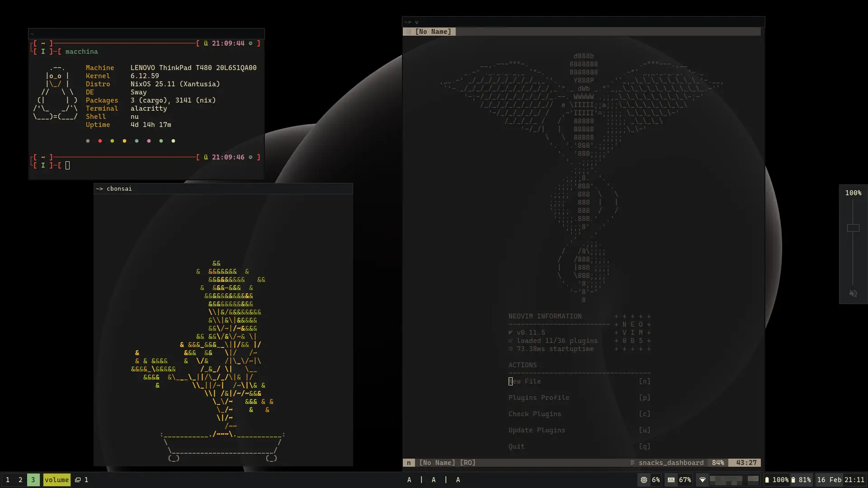The width and height of the screenshot is (868, 488).
Task: Toggle the first keyboard layout A indicator
Action: coord(410,480)
